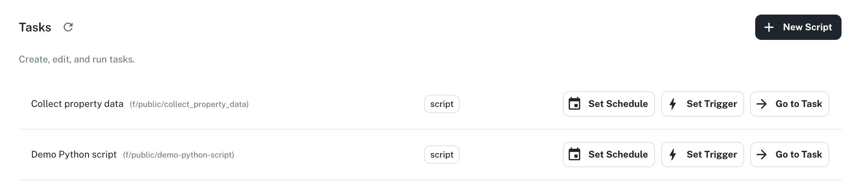Click arrow icon for Collect property data
This screenshot has height=181, width=868.
pyautogui.click(x=762, y=104)
